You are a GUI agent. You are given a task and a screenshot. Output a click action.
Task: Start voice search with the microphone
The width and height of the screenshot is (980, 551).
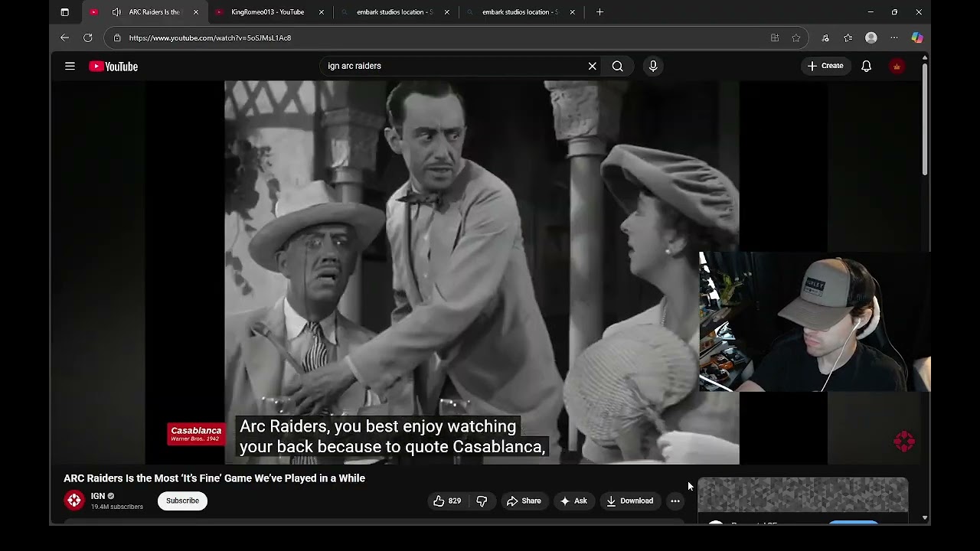[653, 66]
